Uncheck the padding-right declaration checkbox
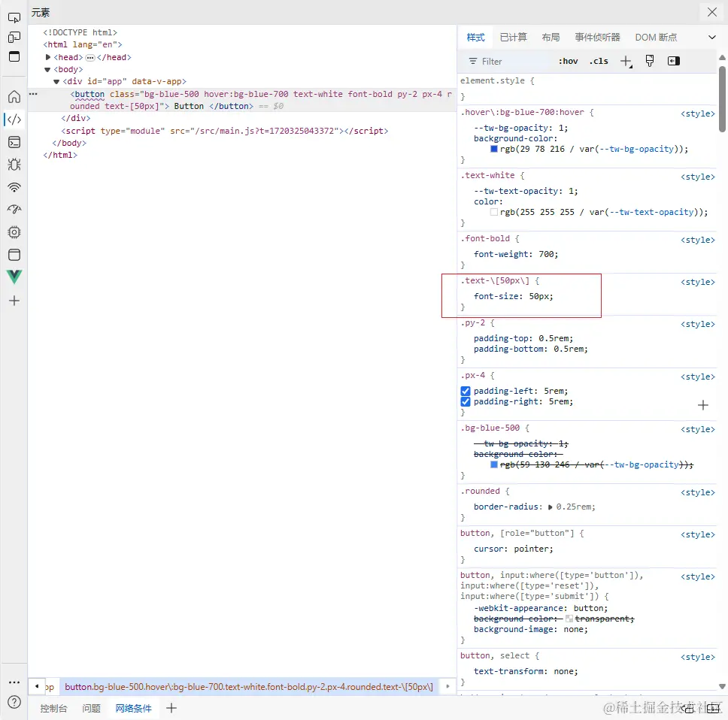Viewport: 728px width, 720px height. pyautogui.click(x=466, y=402)
